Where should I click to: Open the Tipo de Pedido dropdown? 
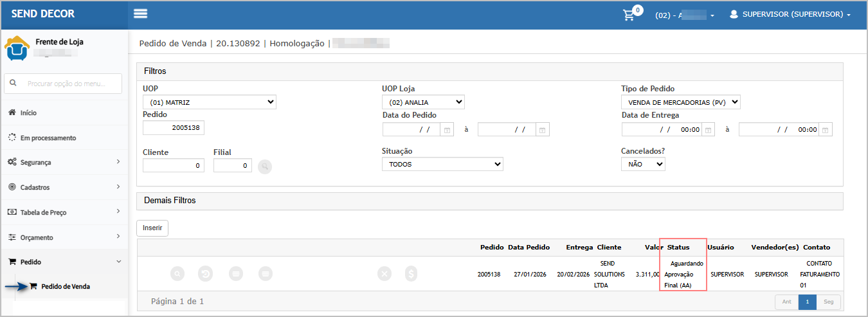click(x=680, y=102)
